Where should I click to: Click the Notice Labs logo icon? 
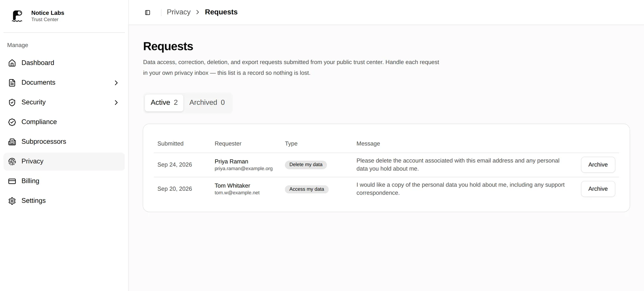click(x=17, y=16)
